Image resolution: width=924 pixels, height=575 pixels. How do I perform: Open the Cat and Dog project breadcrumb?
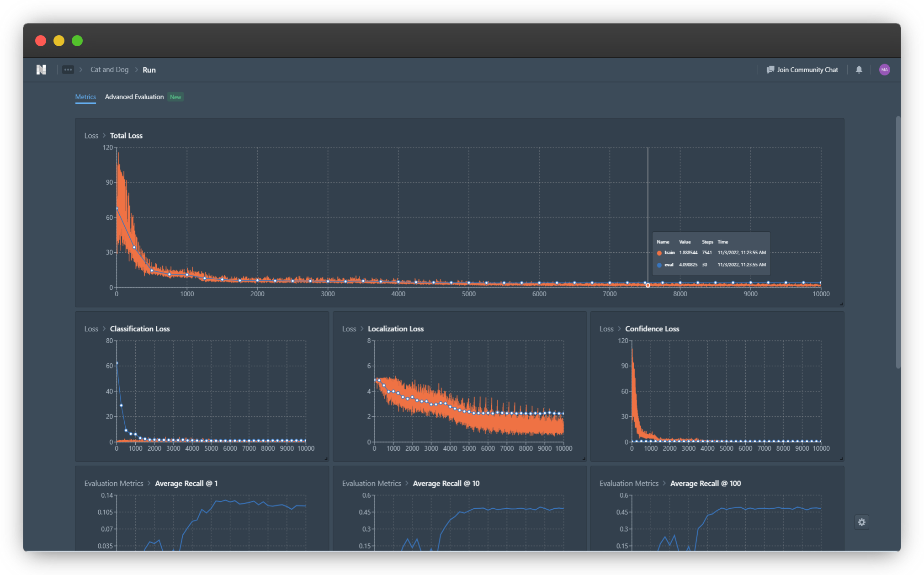[109, 69]
